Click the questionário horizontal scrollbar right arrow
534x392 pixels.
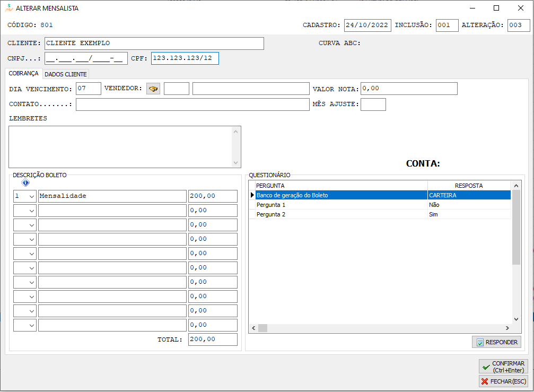pyautogui.click(x=507, y=328)
